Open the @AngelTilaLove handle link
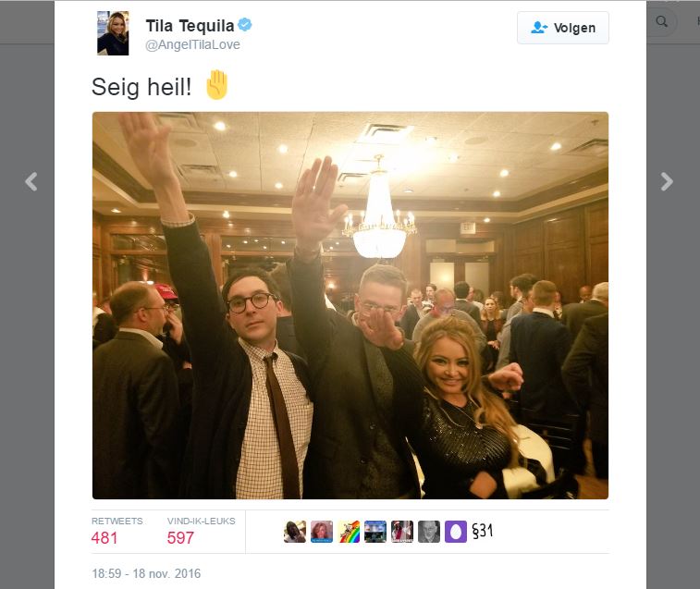Viewport: 700px width, 589px height. tap(192, 44)
